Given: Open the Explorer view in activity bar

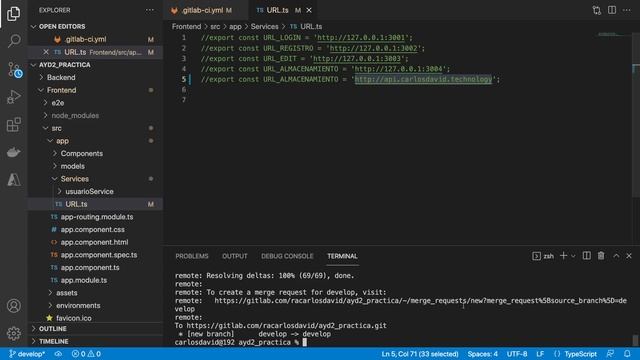Looking at the screenshot, I should pos(13,14).
